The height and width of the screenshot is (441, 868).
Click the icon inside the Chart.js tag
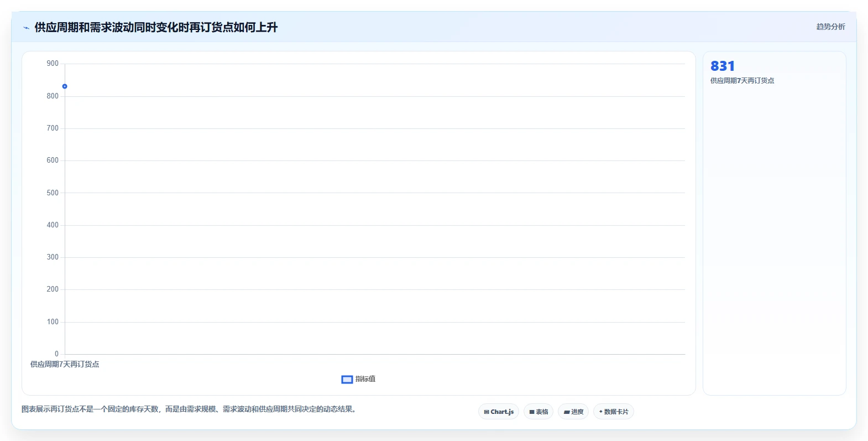[x=487, y=412]
